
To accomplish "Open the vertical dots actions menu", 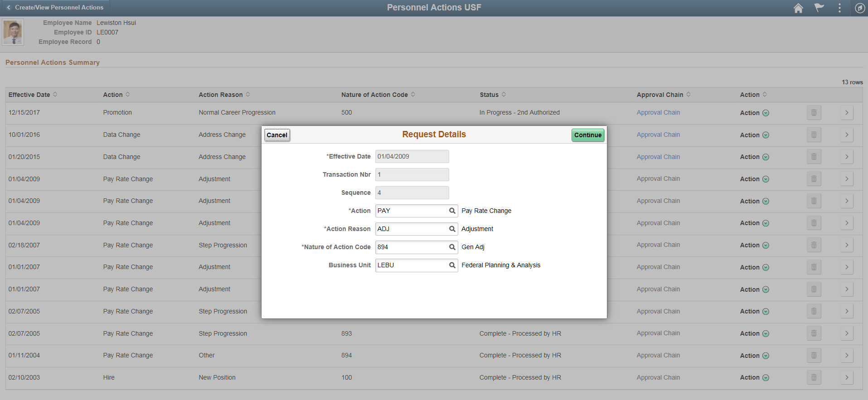I will point(839,8).
